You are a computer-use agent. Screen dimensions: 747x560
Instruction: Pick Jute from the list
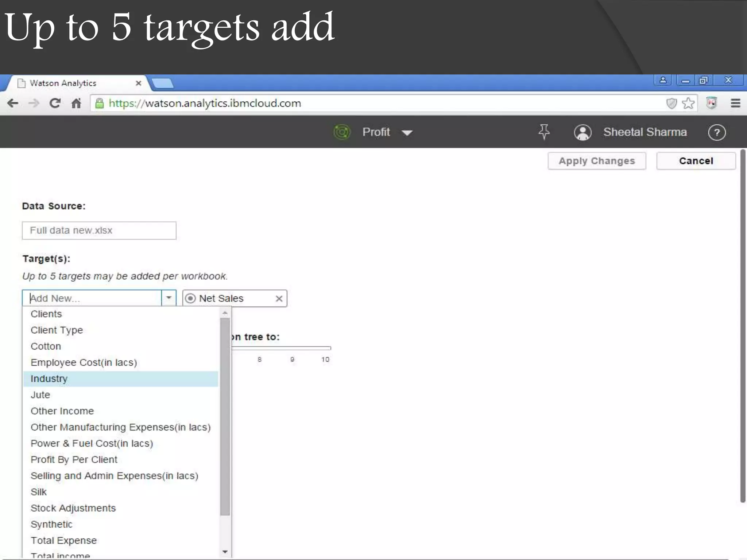[121, 395]
